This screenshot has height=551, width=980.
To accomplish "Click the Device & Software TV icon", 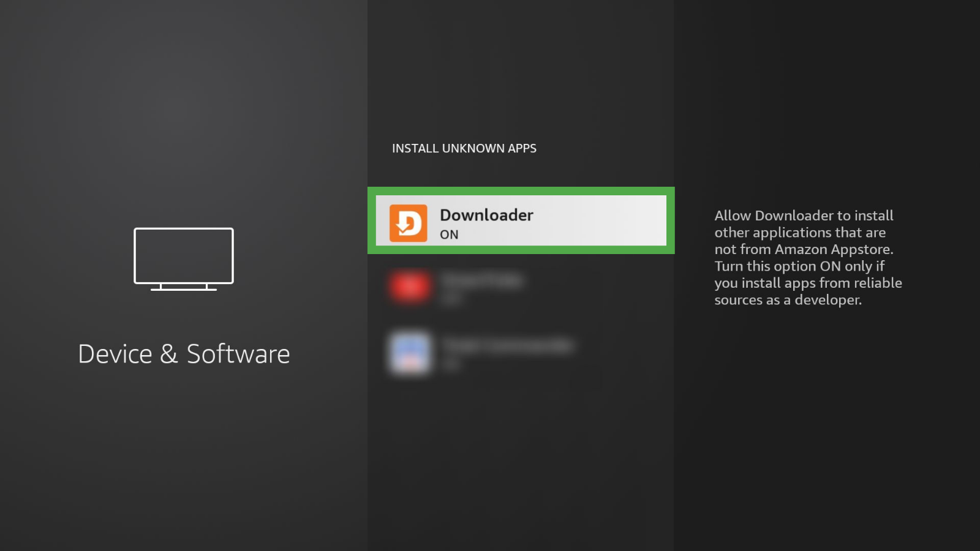I will 184,259.
